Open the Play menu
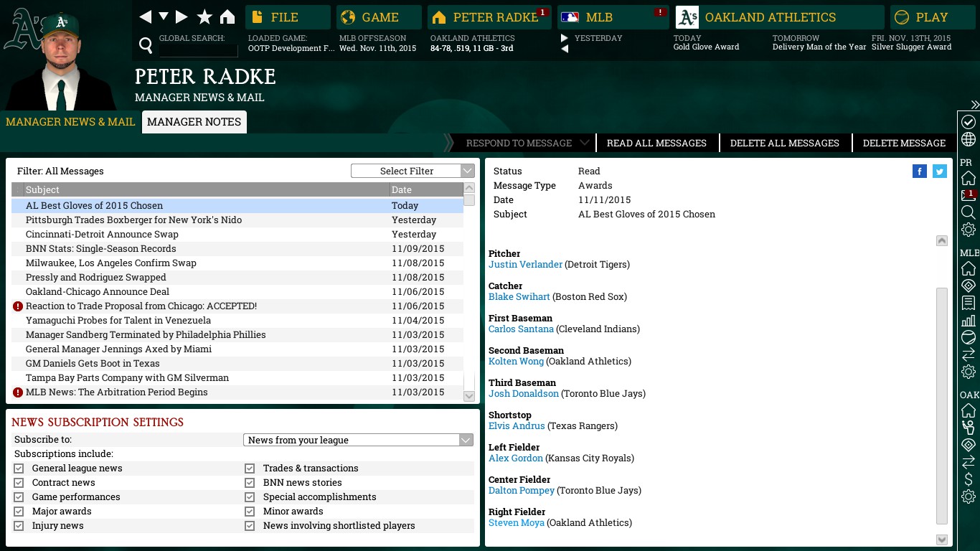The width and height of the screenshot is (980, 551). coord(933,17)
